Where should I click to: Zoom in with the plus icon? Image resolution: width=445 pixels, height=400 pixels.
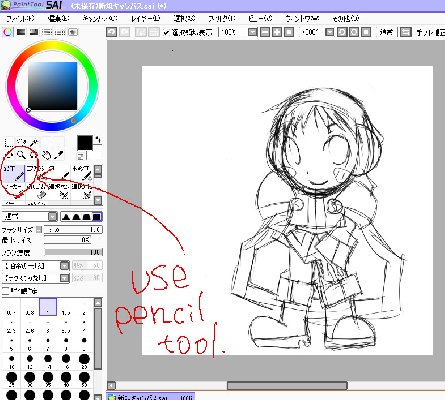click(x=277, y=32)
